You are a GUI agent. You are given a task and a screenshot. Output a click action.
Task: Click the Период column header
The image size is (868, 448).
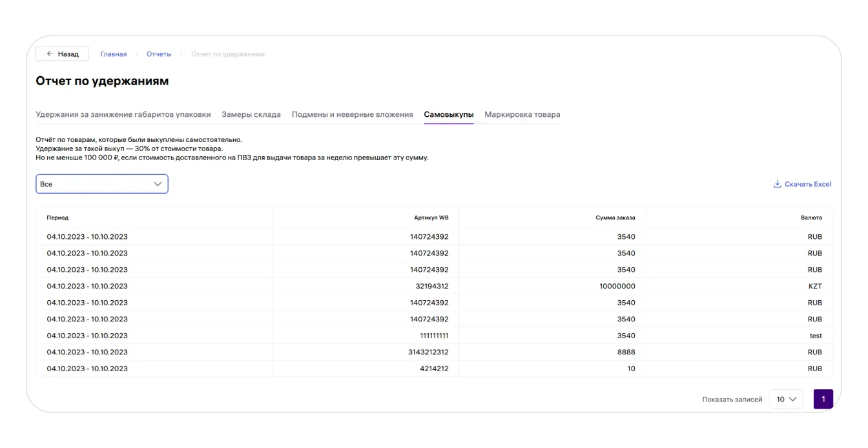pyautogui.click(x=57, y=218)
